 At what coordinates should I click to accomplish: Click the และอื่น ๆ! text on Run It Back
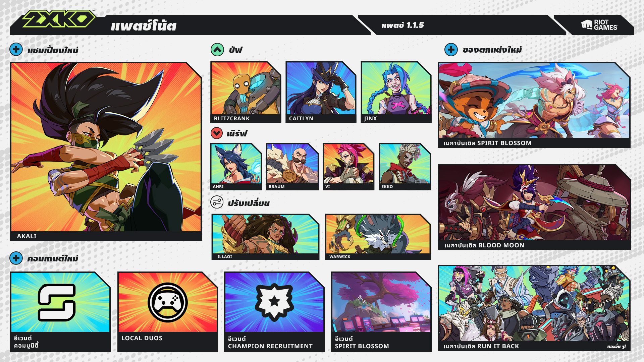[616, 347]
